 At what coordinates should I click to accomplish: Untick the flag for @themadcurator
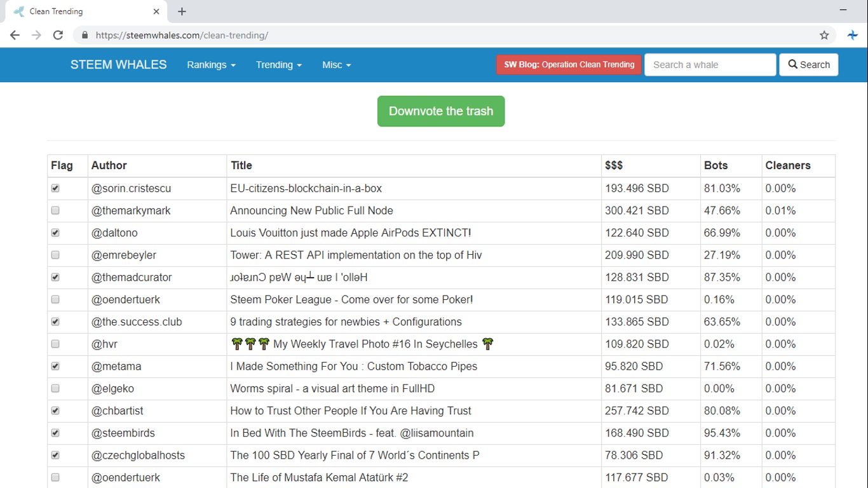pos(55,277)
